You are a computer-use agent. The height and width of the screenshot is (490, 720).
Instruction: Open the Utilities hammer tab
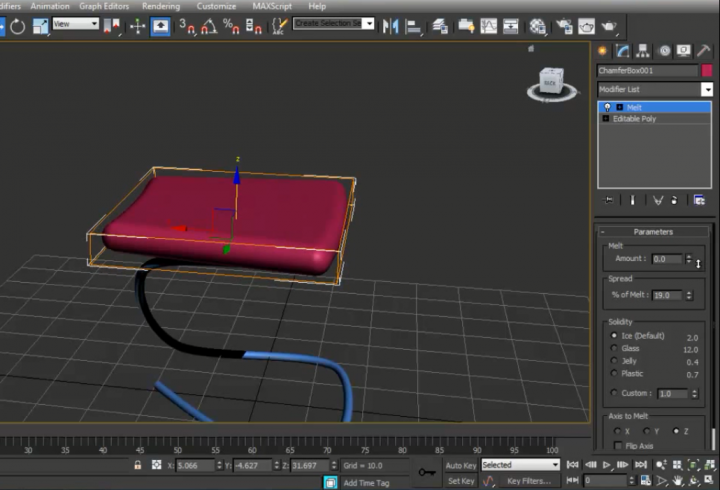pos(705,50)
